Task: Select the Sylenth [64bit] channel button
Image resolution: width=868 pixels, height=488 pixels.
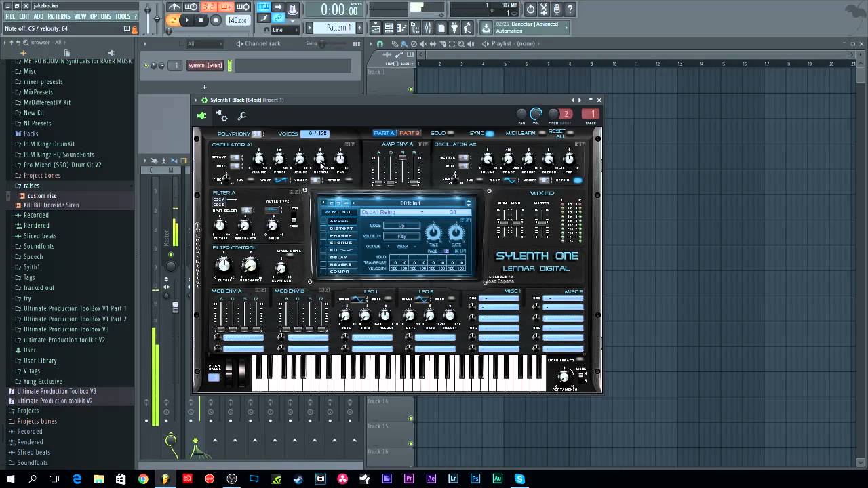Action: (205, 66)
